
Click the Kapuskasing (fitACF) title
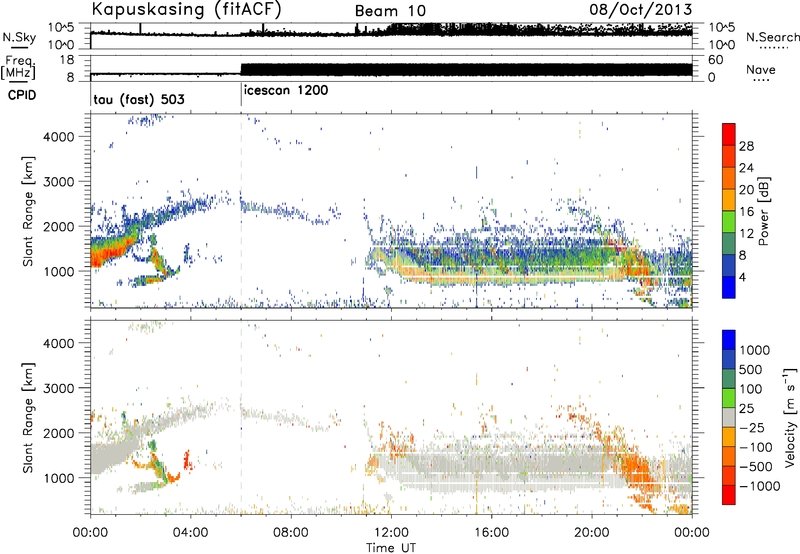(x=186, y=9)
